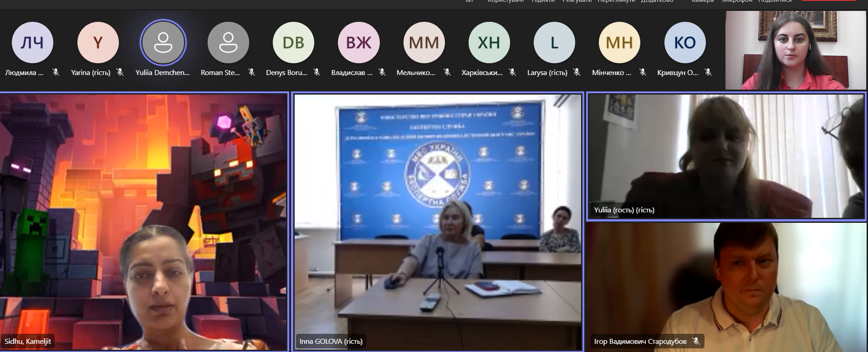
Task: Click the 'Yuliia (гость) (гість)' name label
Action: pos(624,210)
